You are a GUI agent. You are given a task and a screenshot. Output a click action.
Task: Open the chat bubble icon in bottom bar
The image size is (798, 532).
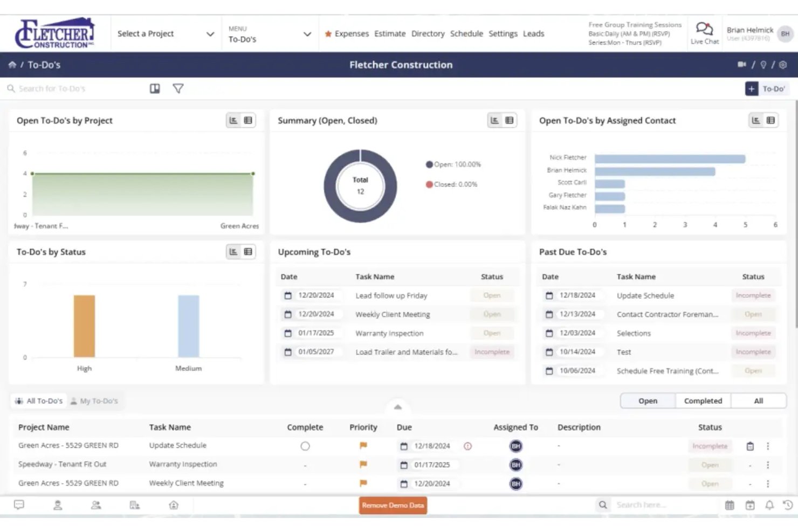click(x=19, y=505)
